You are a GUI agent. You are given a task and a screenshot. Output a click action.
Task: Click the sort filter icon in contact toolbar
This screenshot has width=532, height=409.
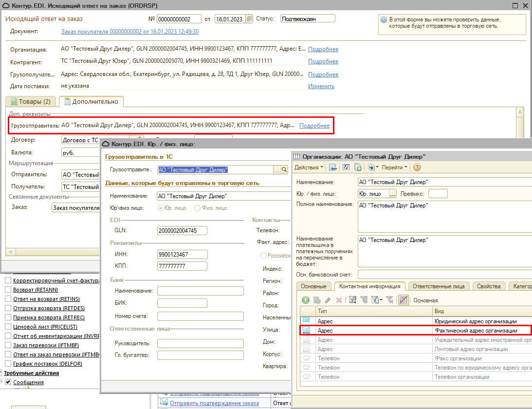pyautogui.click(x=353, y=300)
